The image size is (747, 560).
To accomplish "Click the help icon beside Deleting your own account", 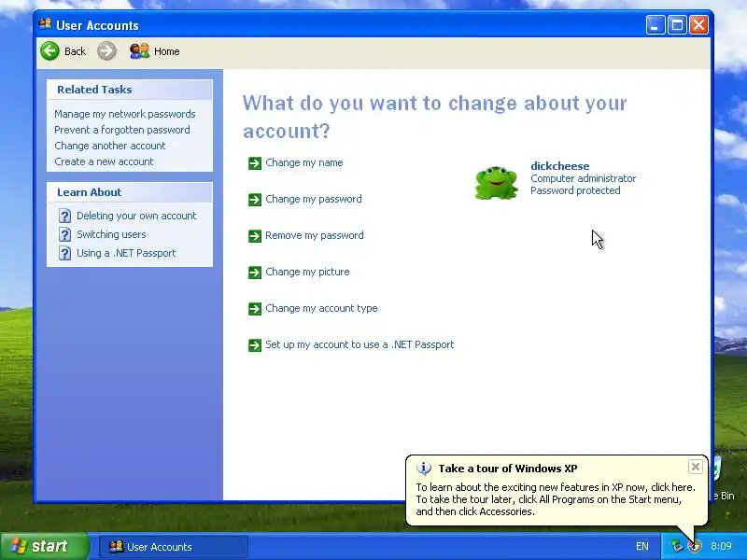I will pyautogui.click(x=64, y=216).
